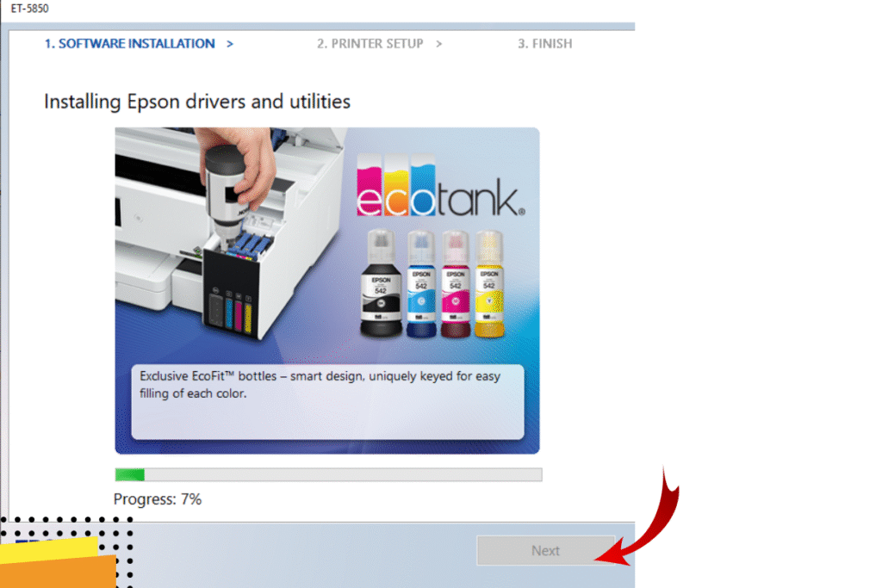Click the EcoTank promotional banner image
This screenshot has height=588, width=882.
pos(326,291)
